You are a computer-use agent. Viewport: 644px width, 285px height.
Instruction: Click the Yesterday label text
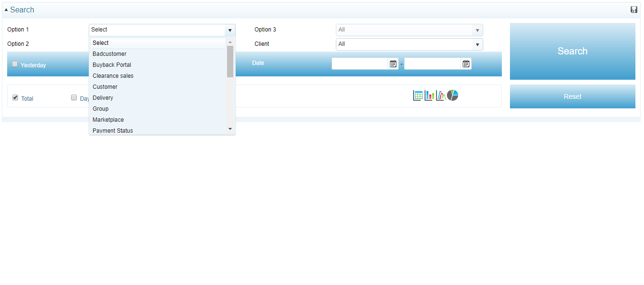33,65
